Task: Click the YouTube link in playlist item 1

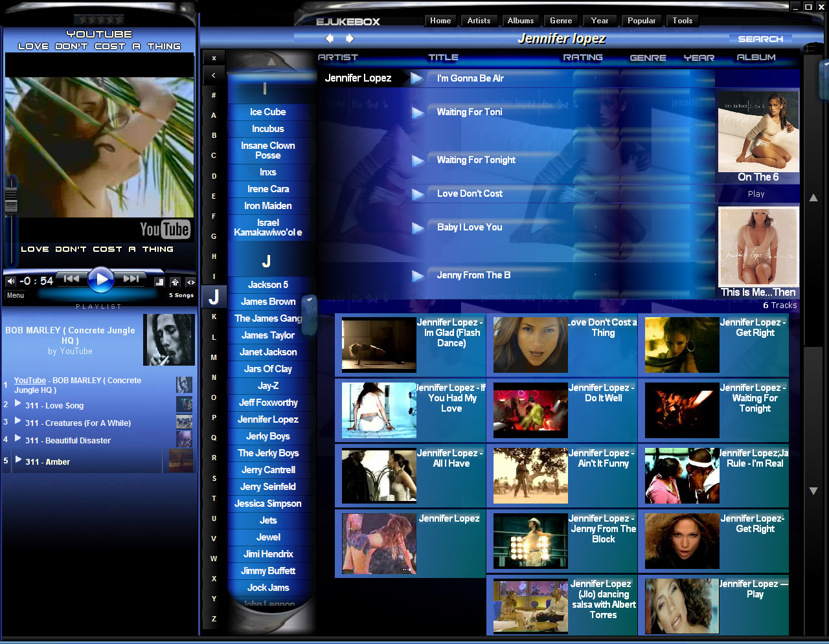Action: (30, 381)
